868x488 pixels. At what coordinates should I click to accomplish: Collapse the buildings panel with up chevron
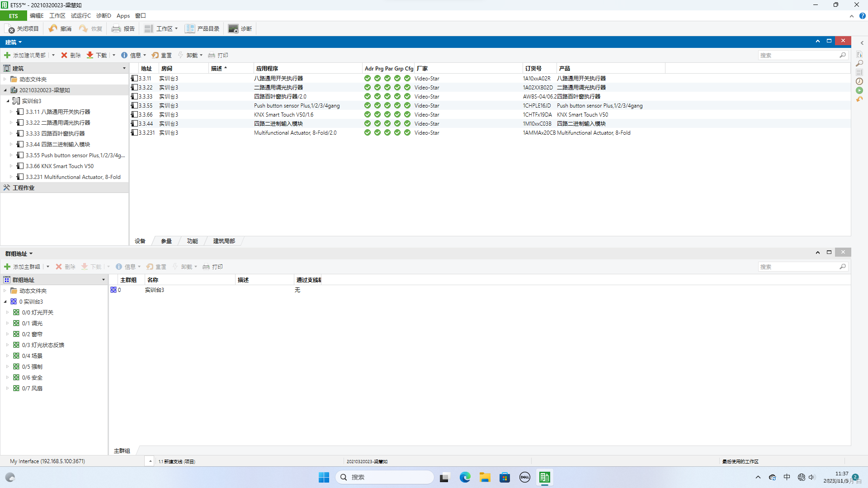pyautogui.click(x=818, y=41)
